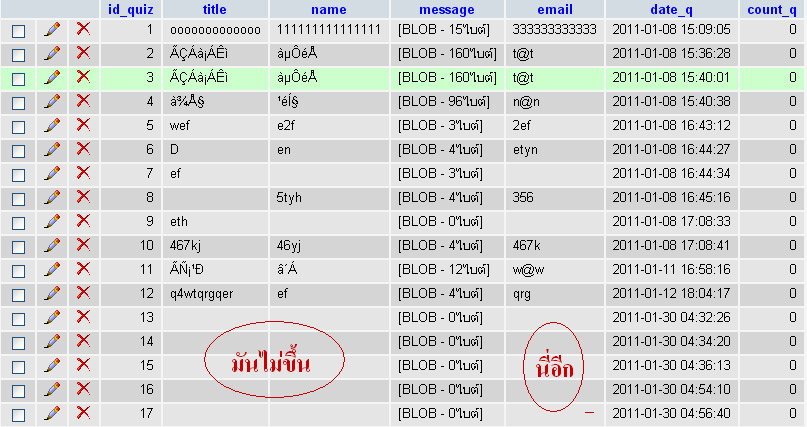
Task: Delete the highlighted row id_quiz 3
Action: 83,77
